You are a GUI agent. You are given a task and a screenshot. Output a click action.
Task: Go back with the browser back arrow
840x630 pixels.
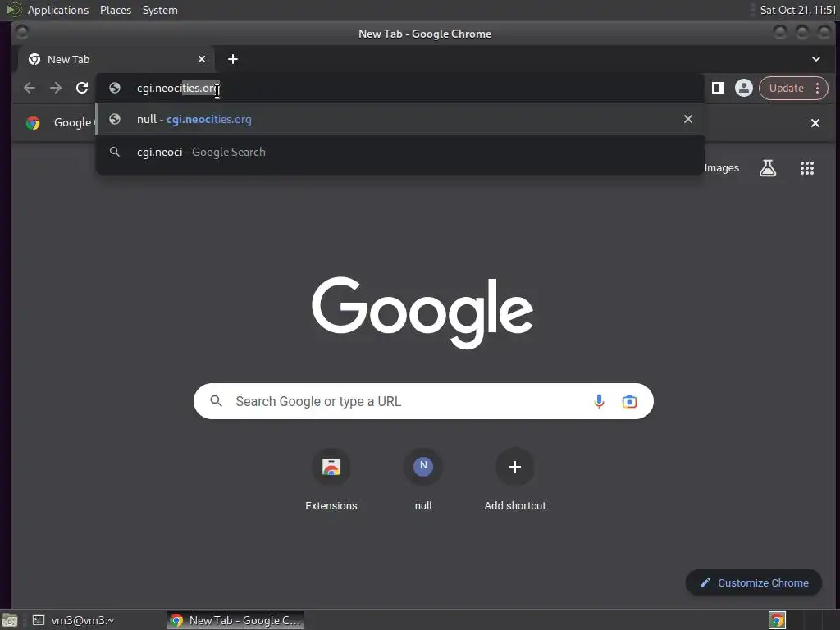tap(30, 88)
